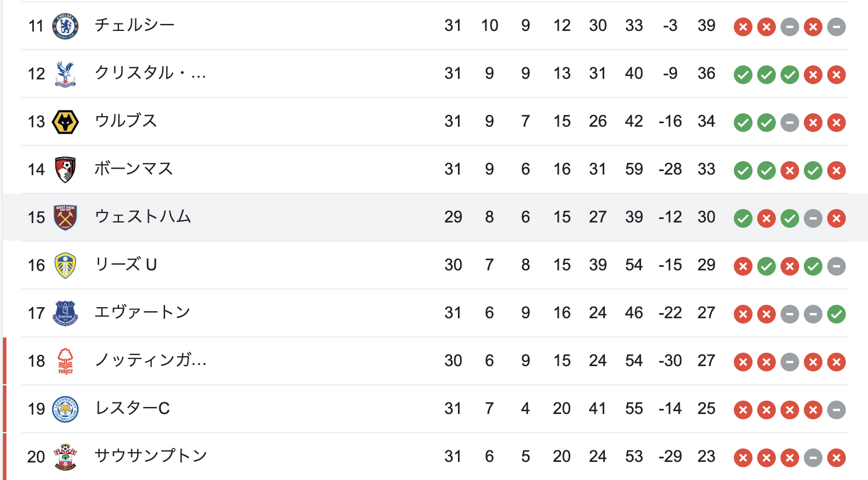This screenshot has height=480, width=868.
Task: Select the リーズ U table row
Action: pos(435,265)
